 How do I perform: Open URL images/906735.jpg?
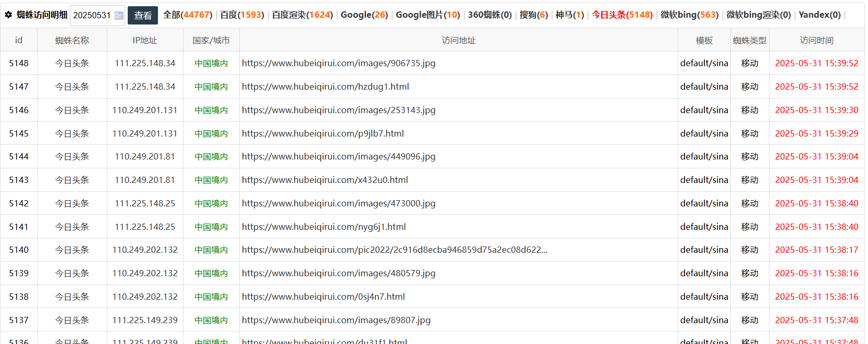[x=339, y=63]
